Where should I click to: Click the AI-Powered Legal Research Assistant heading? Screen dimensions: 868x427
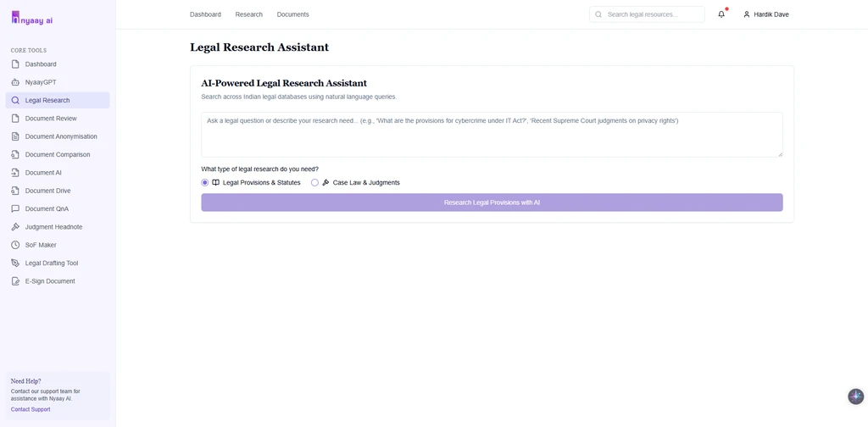click(x=284, y=84)
